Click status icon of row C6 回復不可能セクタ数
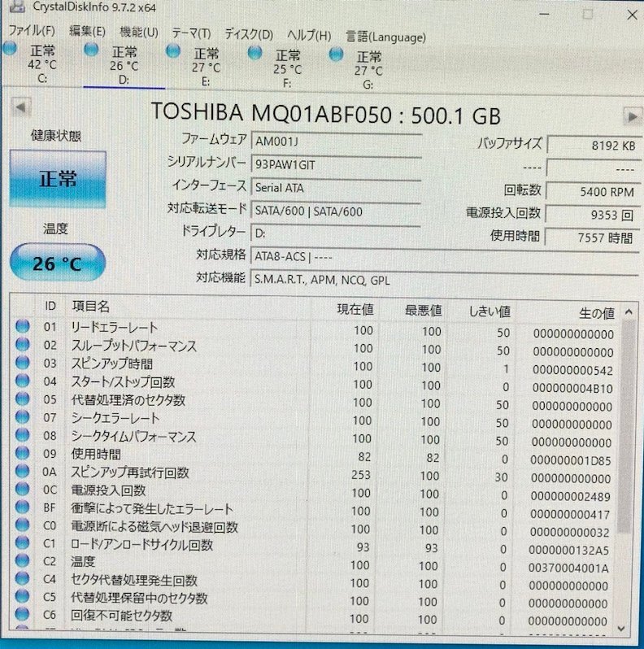The height and width of the screenshot is (649, 644). [22, 614]
